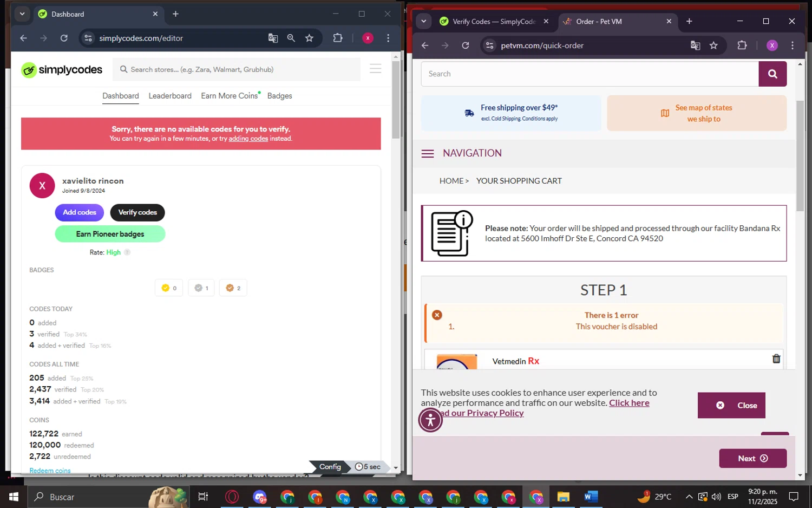812x508 pixels.
Task: Open File Explorer from the taskbar
Action: pyautogui.click(x=563, y=497)
